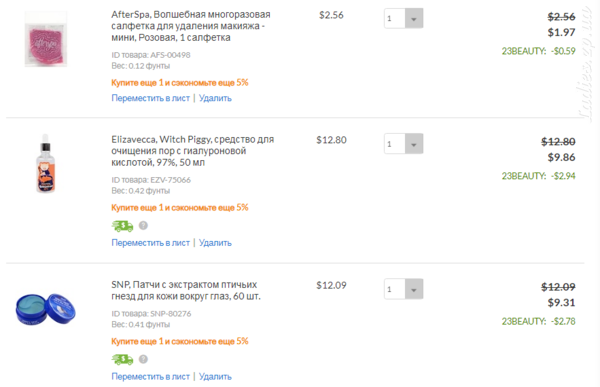The height and width of the screenshot is (387, 600).
Task: Click the green shipping truck icon for Elizavecca
Action: click(x=122, y=226)
